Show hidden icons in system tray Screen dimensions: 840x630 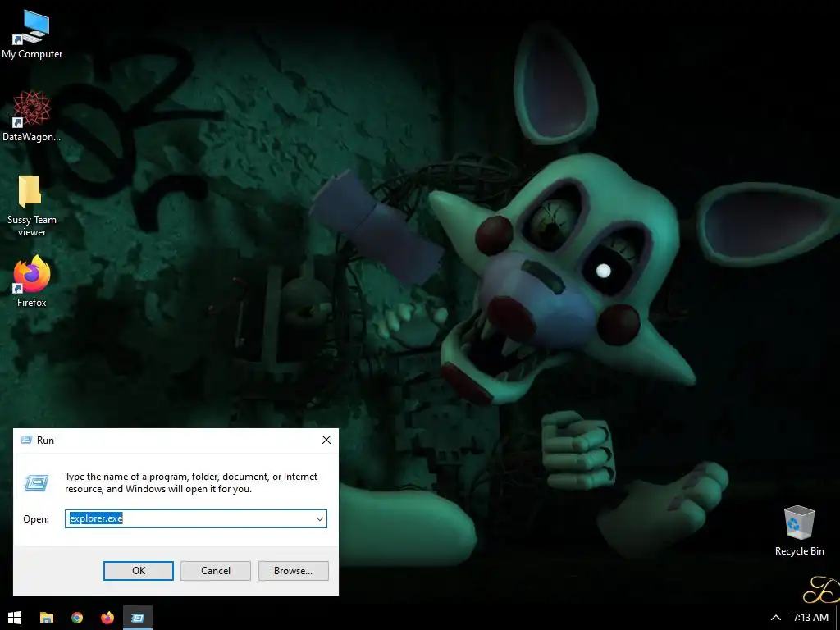pyautogui.click(x=775, y=618)
